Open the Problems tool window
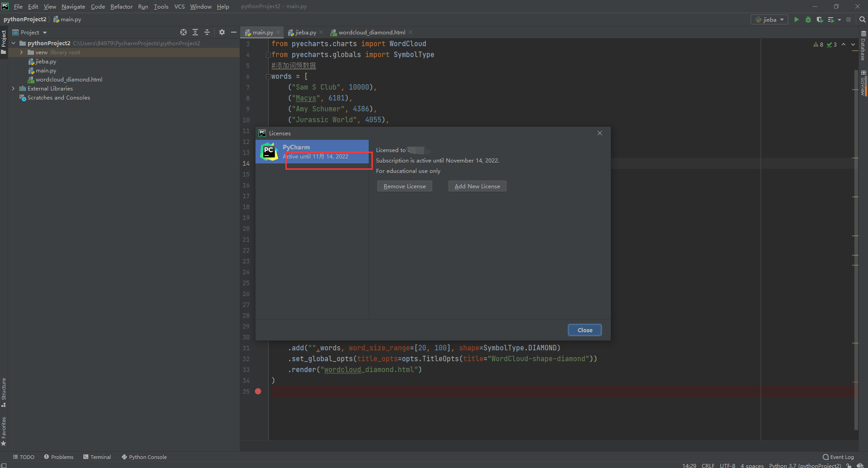The width and height of the screenshot is (868, 468). click(59, 457)
